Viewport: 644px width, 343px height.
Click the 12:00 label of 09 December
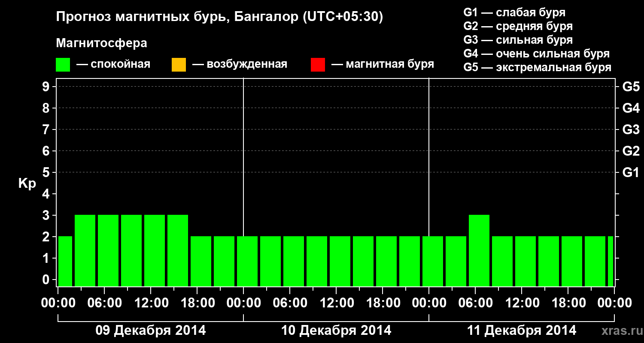coord(151,303)
